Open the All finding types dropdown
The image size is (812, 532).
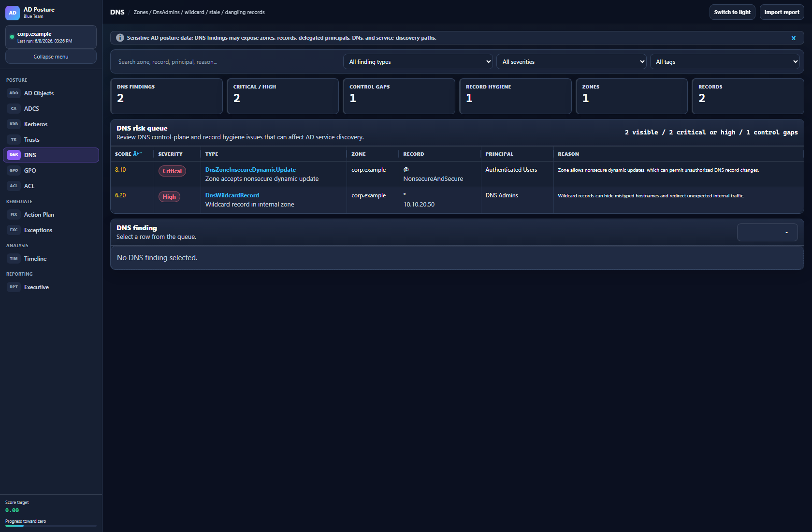click(418, 61)
